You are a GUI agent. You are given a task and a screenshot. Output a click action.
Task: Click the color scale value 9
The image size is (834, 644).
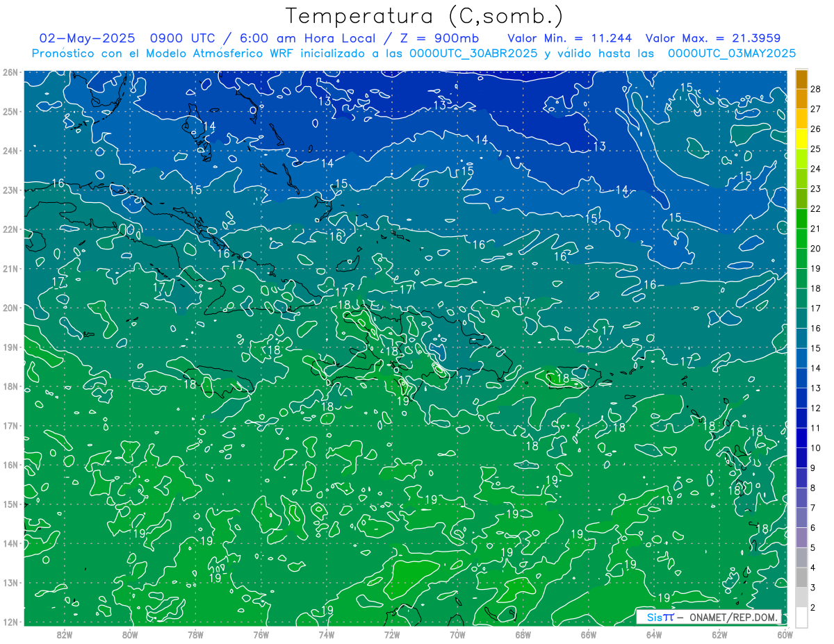[813, 468]
